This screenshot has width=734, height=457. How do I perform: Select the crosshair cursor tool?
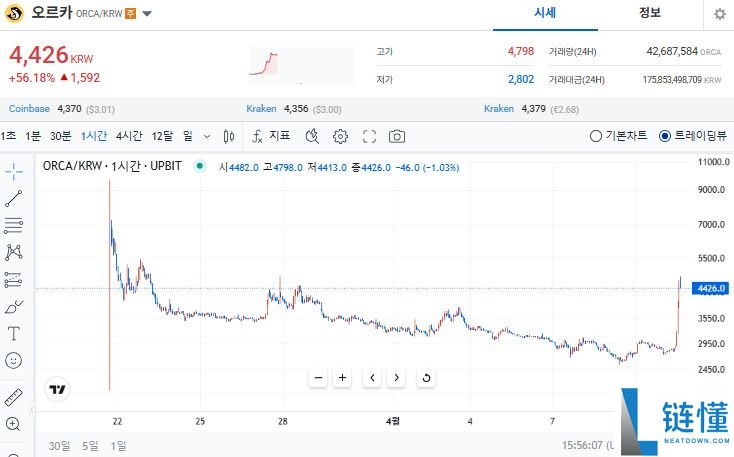14,172
